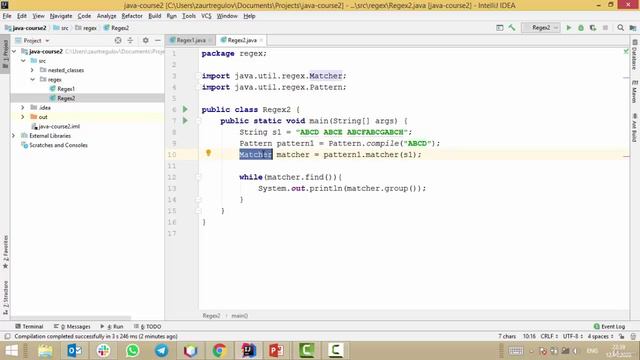Toggle the lock icon in status bar
This screenshot has height=360, width=640.
coord(621,336)
